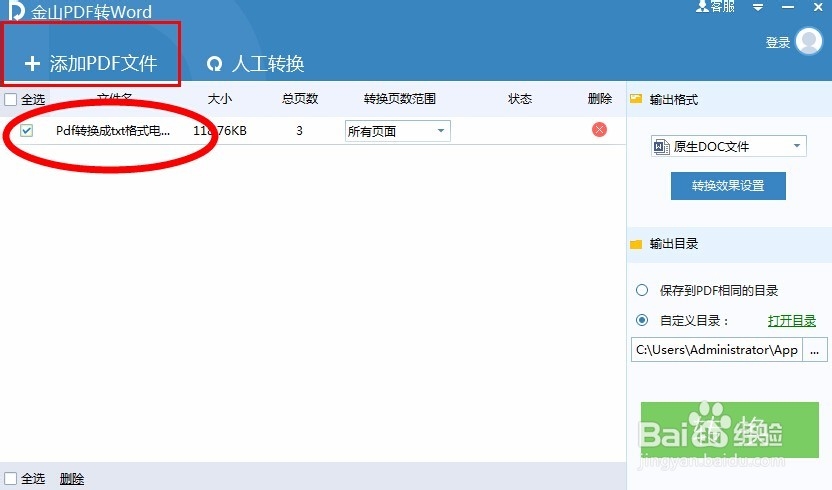Open the title bar dropdown menu arrow
This screenshot has height=490, width=832.
point(758,7)
